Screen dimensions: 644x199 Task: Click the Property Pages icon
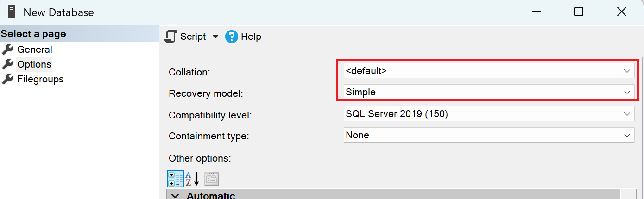click(212, 179)
